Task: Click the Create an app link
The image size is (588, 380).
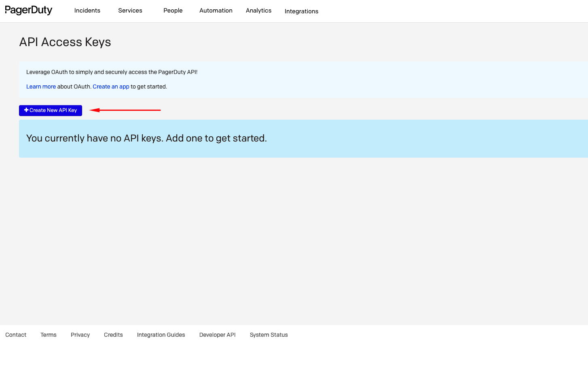Action: 111,87
